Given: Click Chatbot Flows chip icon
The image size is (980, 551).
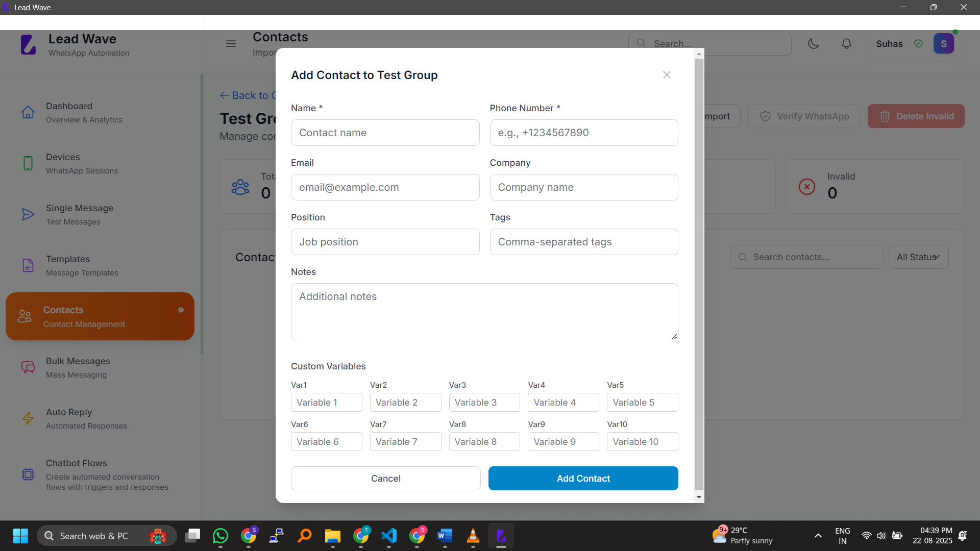Looking at the screenshot, I should [28, 474].
